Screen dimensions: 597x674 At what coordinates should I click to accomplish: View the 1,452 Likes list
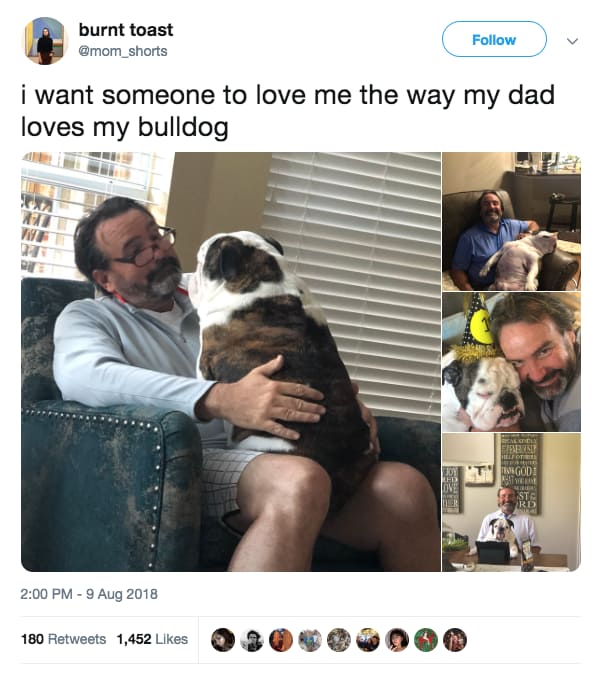(152, 639)
